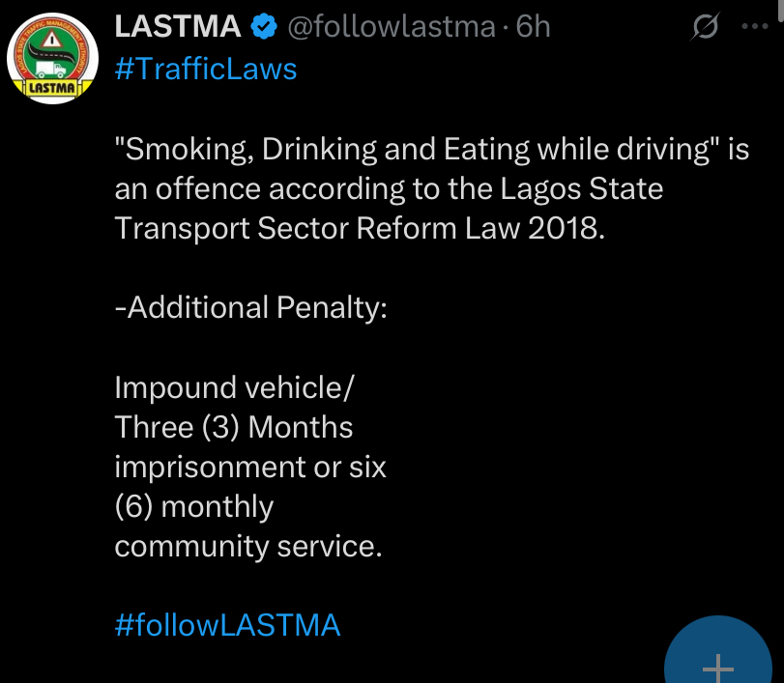Tap the "imprisonment or six" line
Viewport: 784px width, 683px height.
(250, 467)
